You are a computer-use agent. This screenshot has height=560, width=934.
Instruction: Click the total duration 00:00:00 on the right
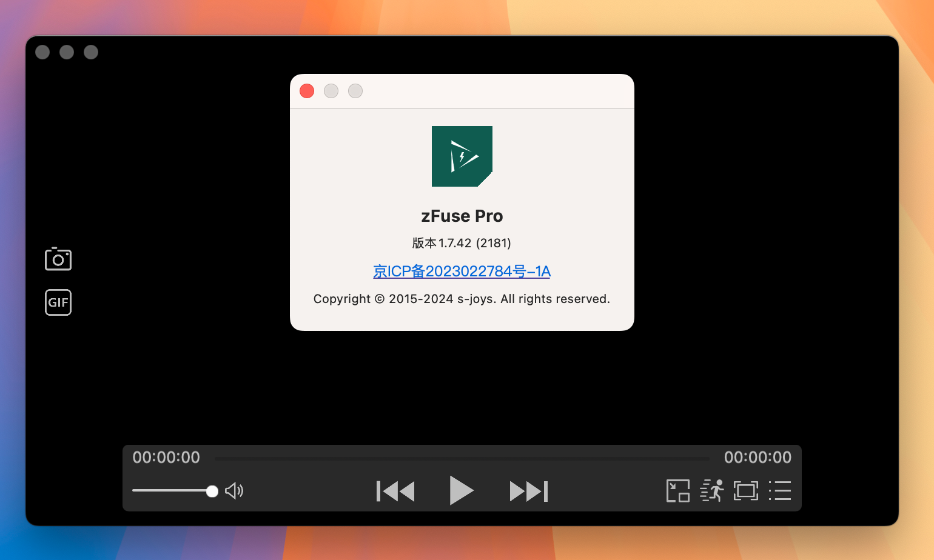click(758, 458)
